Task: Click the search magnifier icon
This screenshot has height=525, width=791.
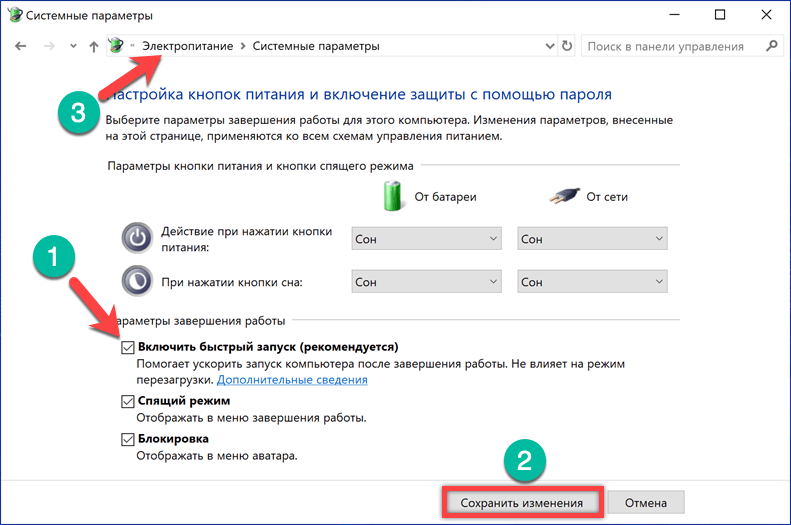Action: [771, 46]
